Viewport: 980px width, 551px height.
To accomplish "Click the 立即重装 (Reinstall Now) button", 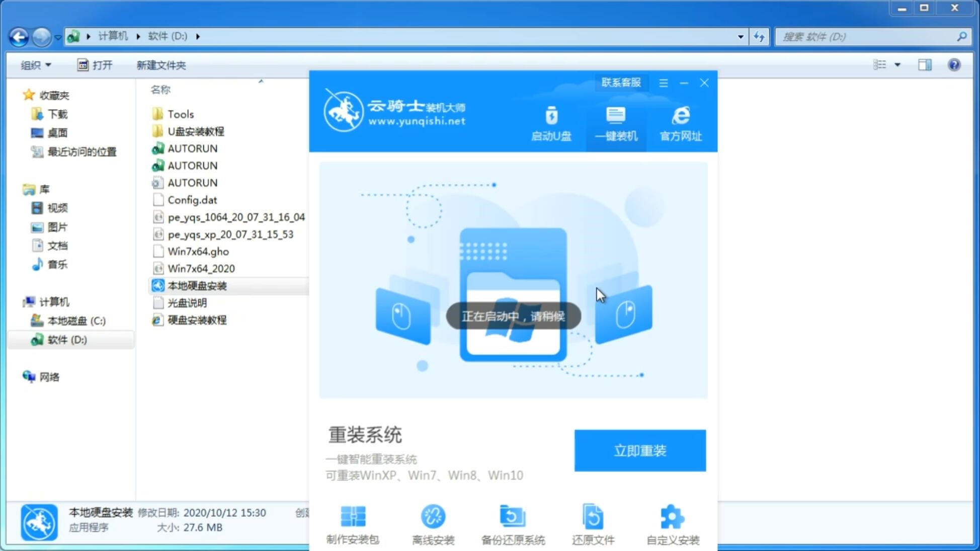I will [639, 451].
